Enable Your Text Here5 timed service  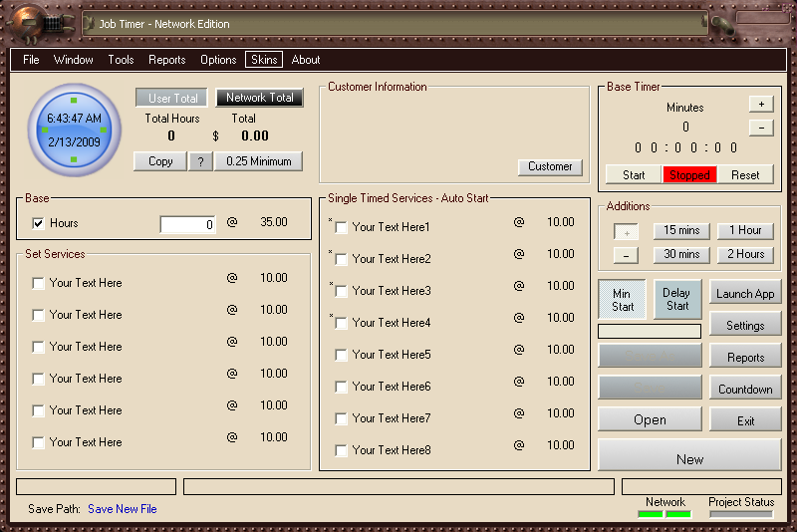click(x=341, y=355)
